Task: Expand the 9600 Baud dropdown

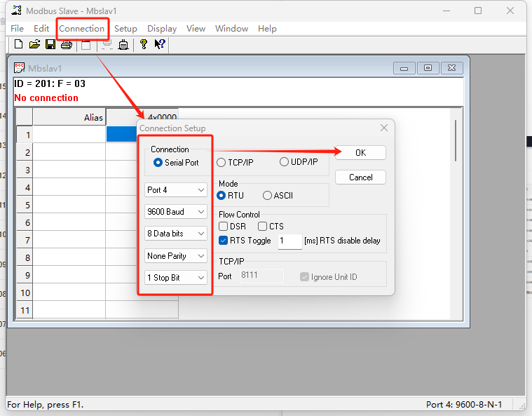Action: (176, 212)
